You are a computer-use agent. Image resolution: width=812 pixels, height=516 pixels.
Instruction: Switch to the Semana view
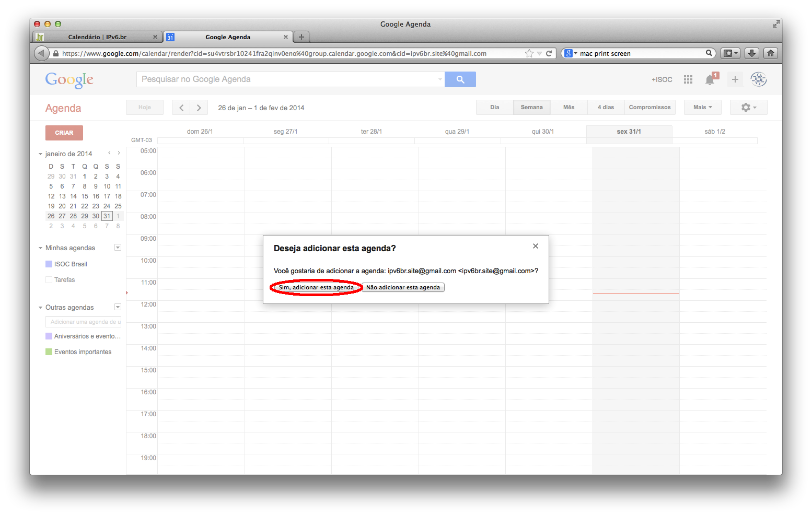click(532, 107)
